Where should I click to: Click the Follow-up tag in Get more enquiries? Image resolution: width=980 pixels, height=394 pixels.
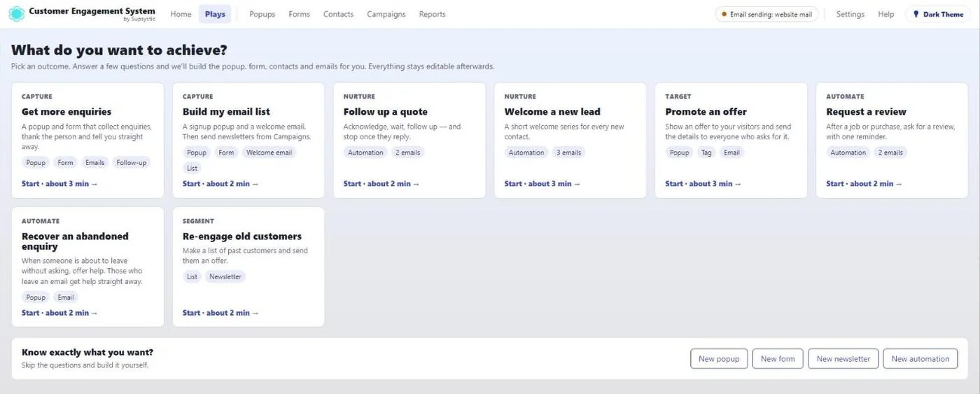click(x=131, y=162)
